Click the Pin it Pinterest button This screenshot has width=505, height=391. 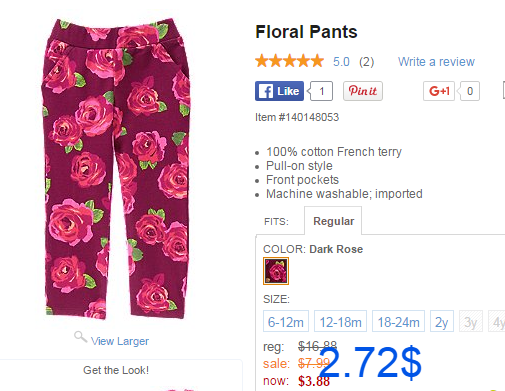[363, 91]
